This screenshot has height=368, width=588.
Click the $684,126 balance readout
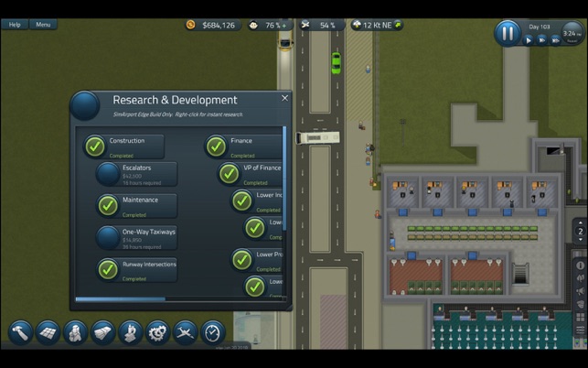coord(219,25)
